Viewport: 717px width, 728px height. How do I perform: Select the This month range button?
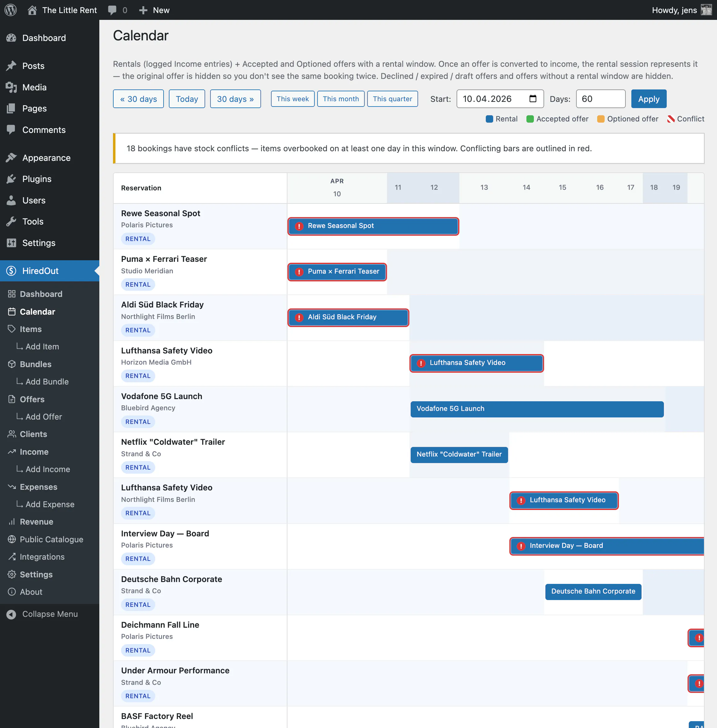coord(341,99)
